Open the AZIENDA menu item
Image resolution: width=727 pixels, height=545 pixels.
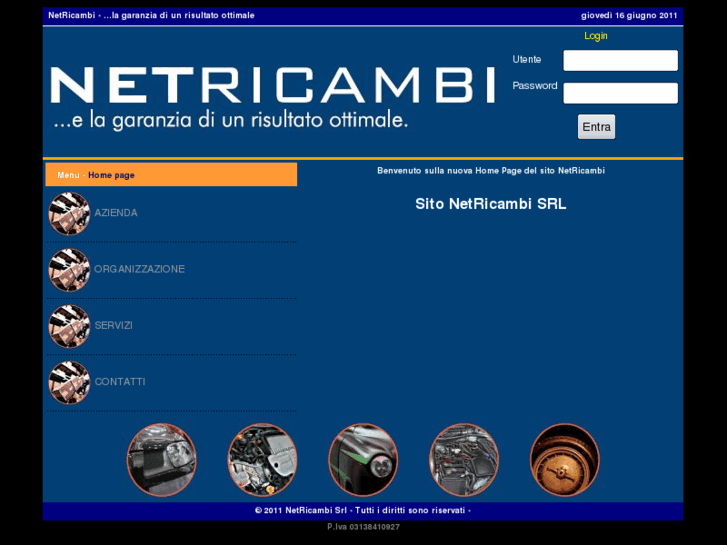[x=116, y=213]
